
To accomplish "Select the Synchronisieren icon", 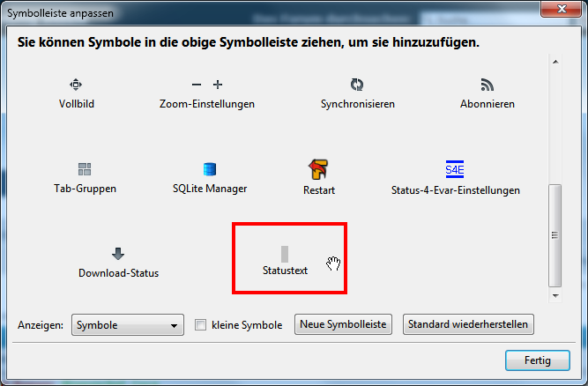I will pyautogui.click(x=357, y=85).
